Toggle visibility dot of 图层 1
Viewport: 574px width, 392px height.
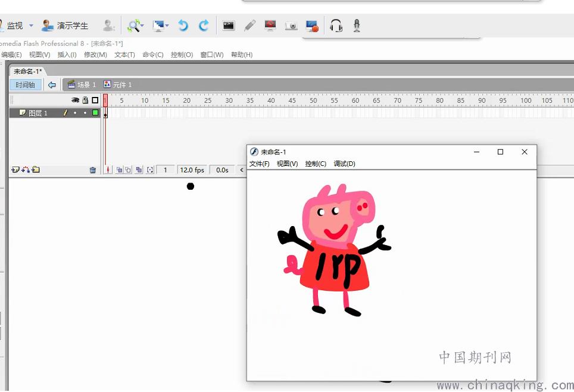pyautogui.click(x=75, y=113)
